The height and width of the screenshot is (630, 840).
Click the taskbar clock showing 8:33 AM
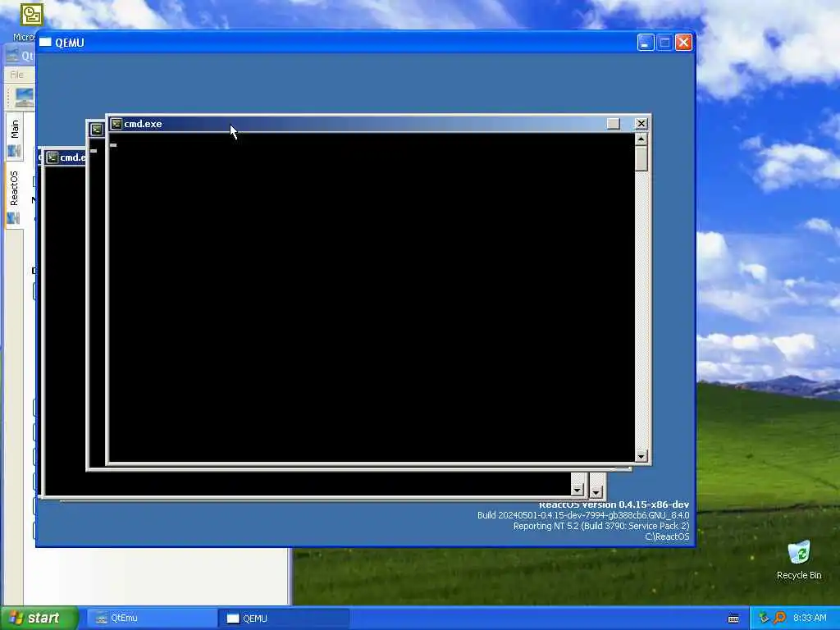810,619
